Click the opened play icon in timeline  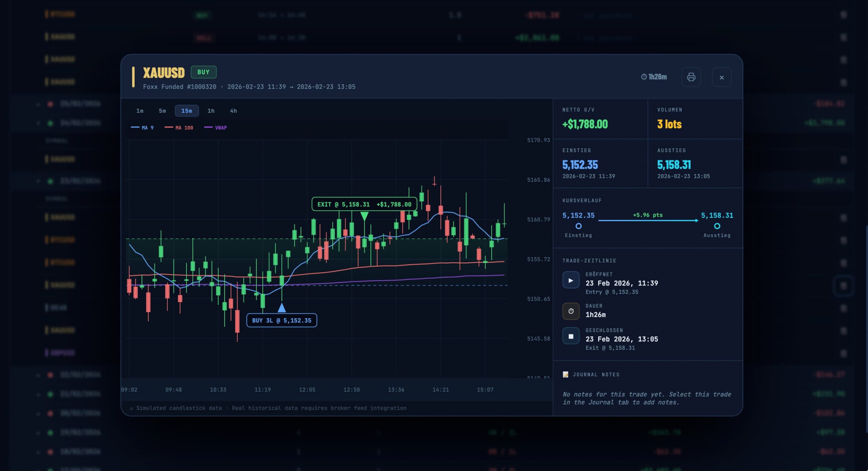click(x=571, y=280)
